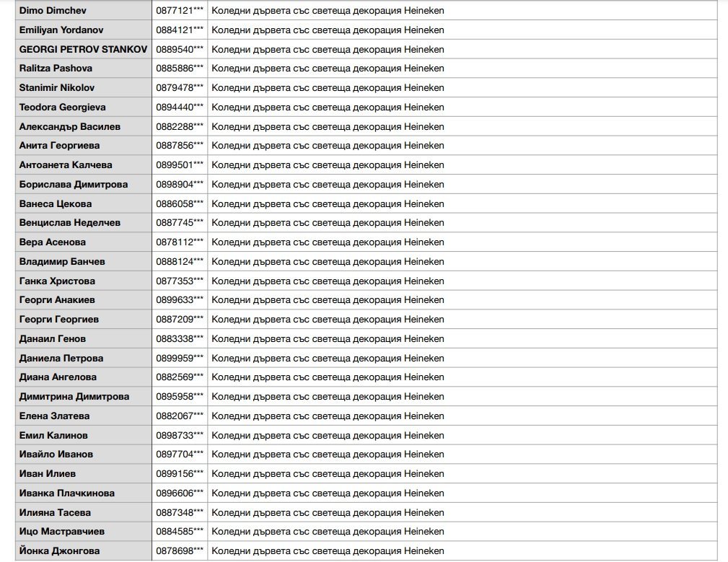Image resolution: width=728 pixels, height=562 pixels.
Task: Select the name Борислава Димитрова
Action: 74,185
